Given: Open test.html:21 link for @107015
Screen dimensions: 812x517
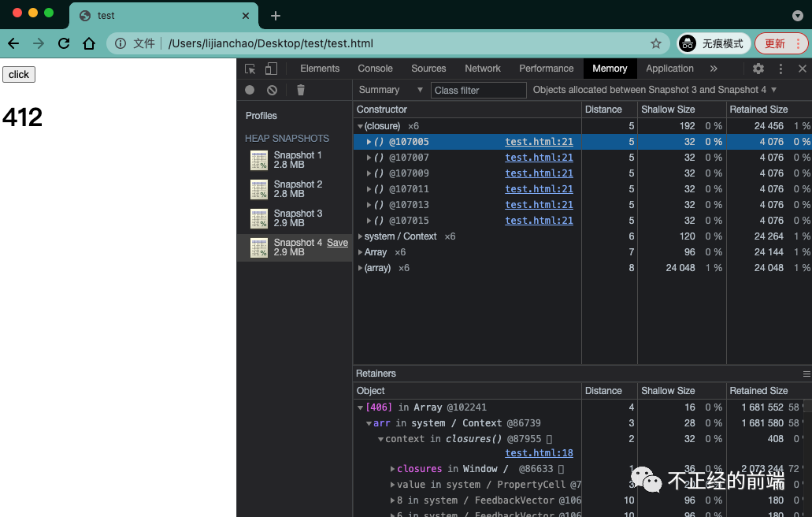Looking at the screenshot, I should click(539, 221).
